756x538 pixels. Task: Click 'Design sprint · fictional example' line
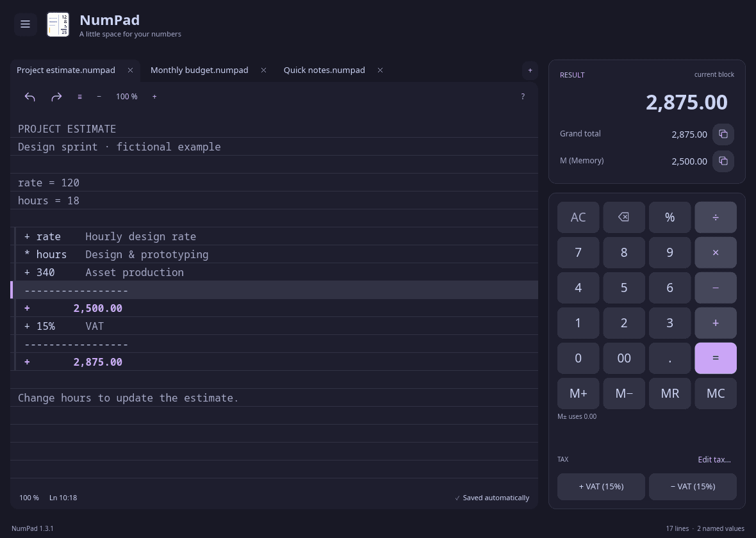pos(274,147)
